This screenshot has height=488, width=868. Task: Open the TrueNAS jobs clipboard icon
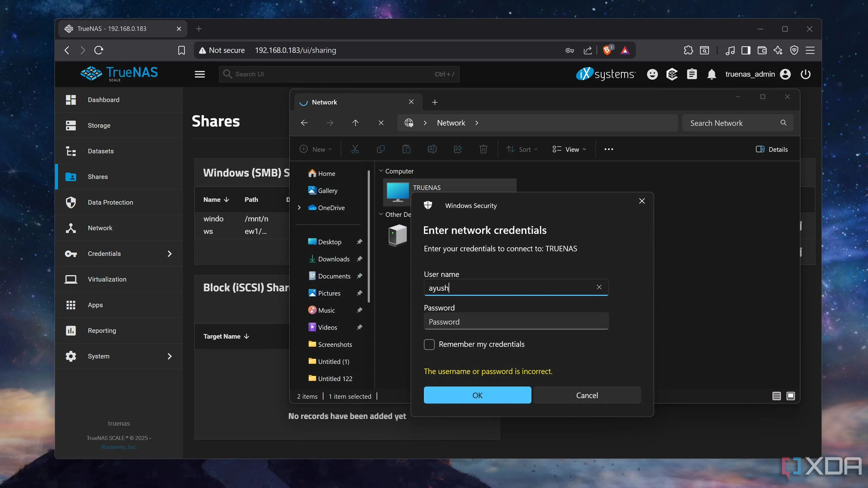pyautogui.click(x=692, y=74)
